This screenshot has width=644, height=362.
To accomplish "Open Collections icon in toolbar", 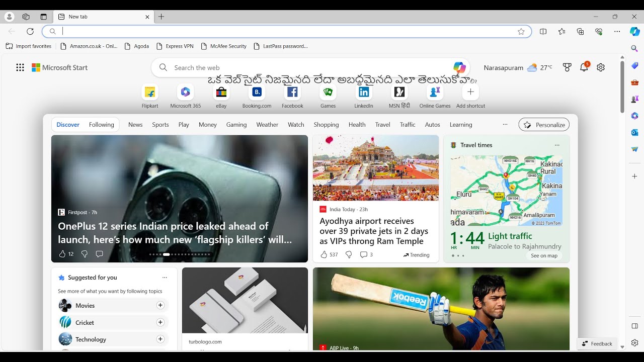I will (580, 31).
